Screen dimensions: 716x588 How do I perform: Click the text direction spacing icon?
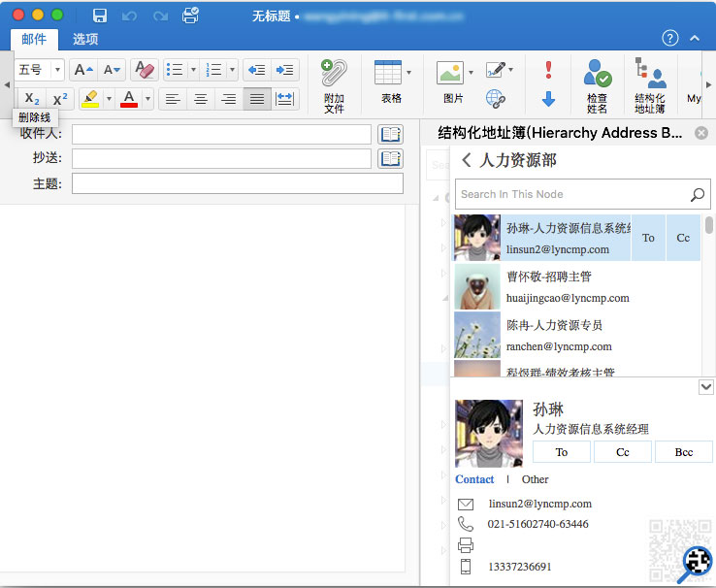pyautogui.click(x=285, y=99)
